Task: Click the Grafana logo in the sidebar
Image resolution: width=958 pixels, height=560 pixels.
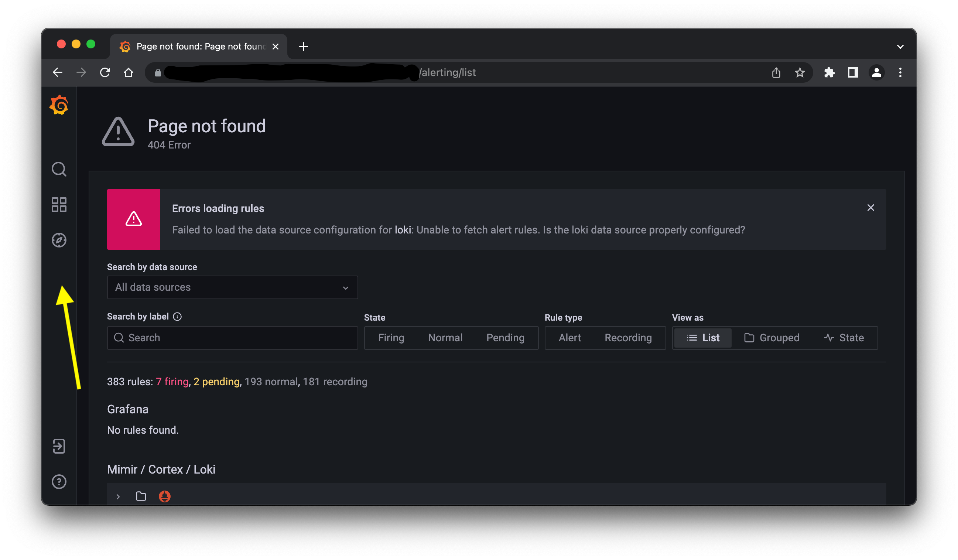Action: pyautogui.click(x=59, y=105)
